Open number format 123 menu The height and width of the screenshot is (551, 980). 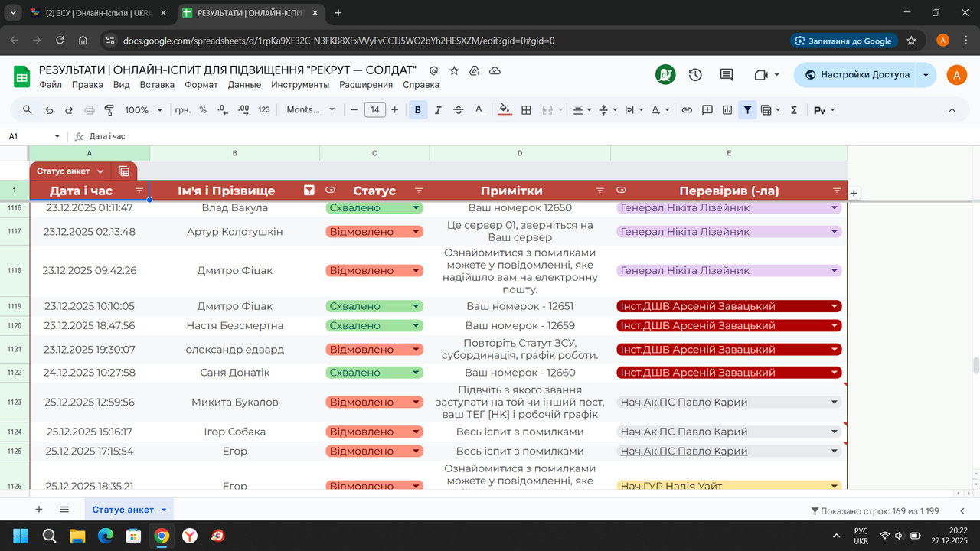pyautogui.click(x=264, y=110)
